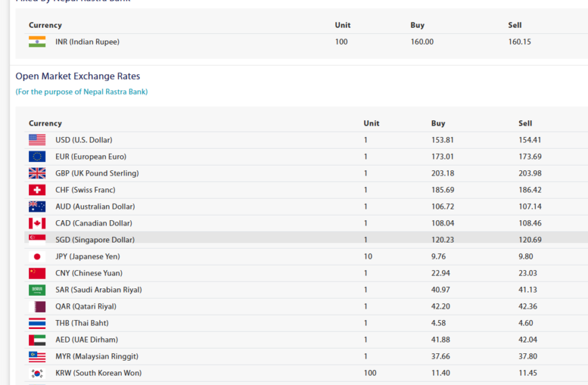
Task: Select the CHF (Swiss Franc) label
Action: point(85,190)
